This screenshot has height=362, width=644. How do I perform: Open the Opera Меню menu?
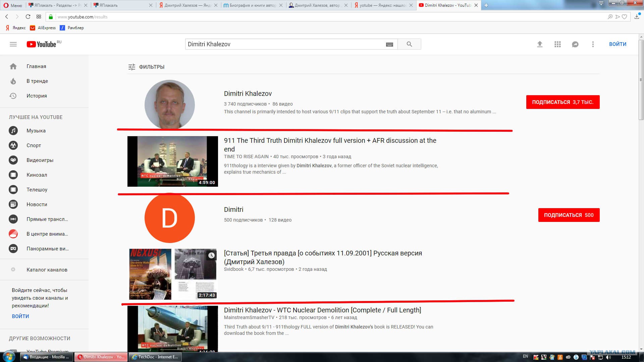(x=13, y=5)
